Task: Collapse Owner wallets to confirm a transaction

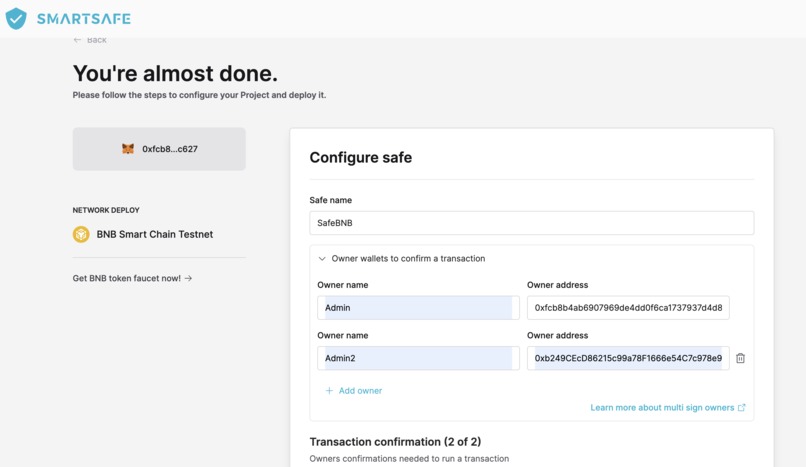Action: (401, 258)
